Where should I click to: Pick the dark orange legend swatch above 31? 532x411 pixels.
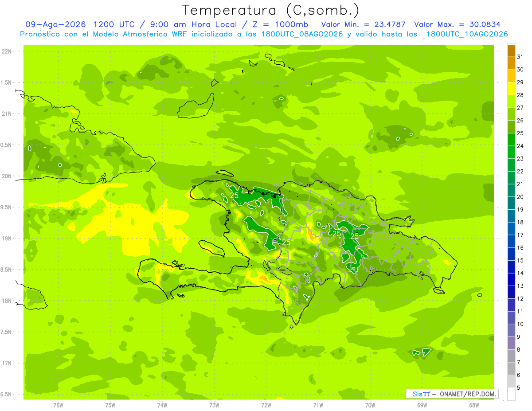511,51
